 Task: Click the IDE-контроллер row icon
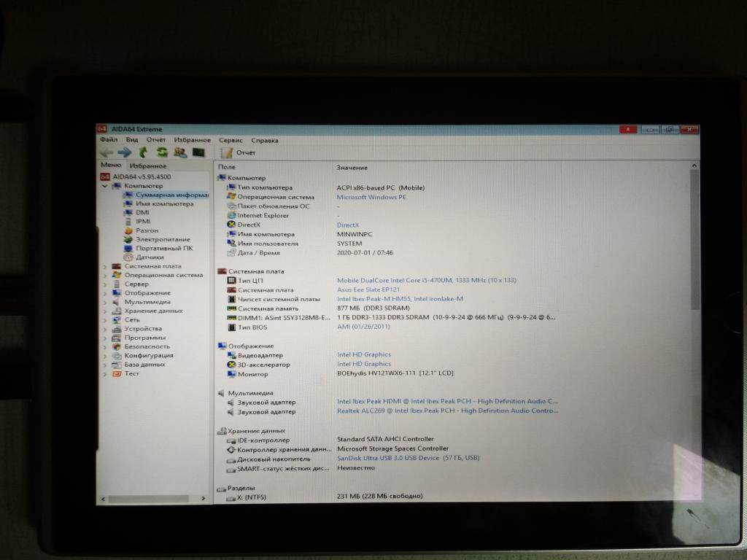coord(231,440)
